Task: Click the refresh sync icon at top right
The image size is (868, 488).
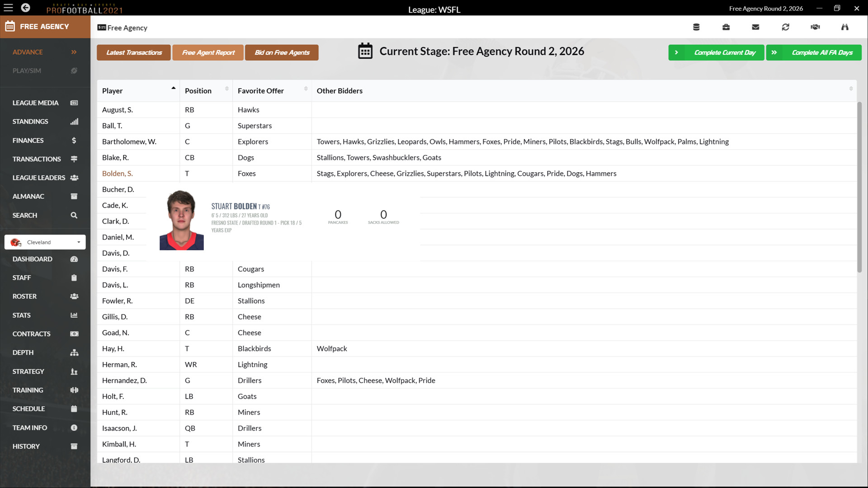Action: 786,27
